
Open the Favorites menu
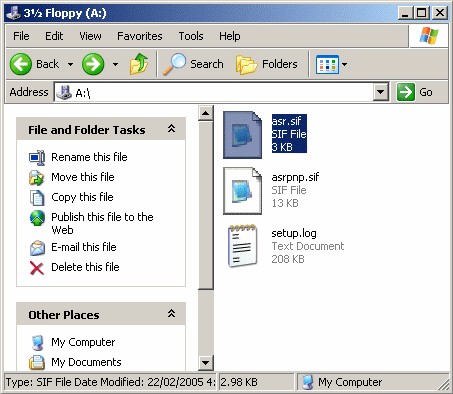coord(140,36)
